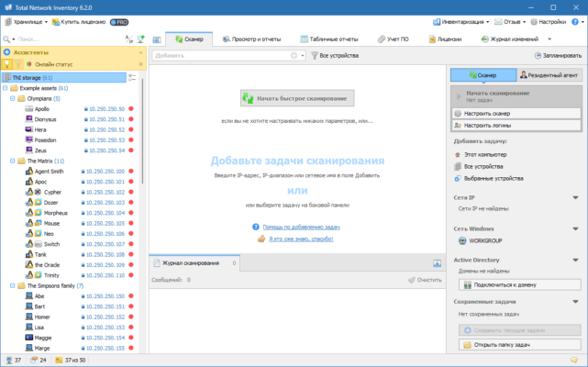Collapse the Сохраненные задачи section
The image size is (588, 367).
tap(576, 301)
